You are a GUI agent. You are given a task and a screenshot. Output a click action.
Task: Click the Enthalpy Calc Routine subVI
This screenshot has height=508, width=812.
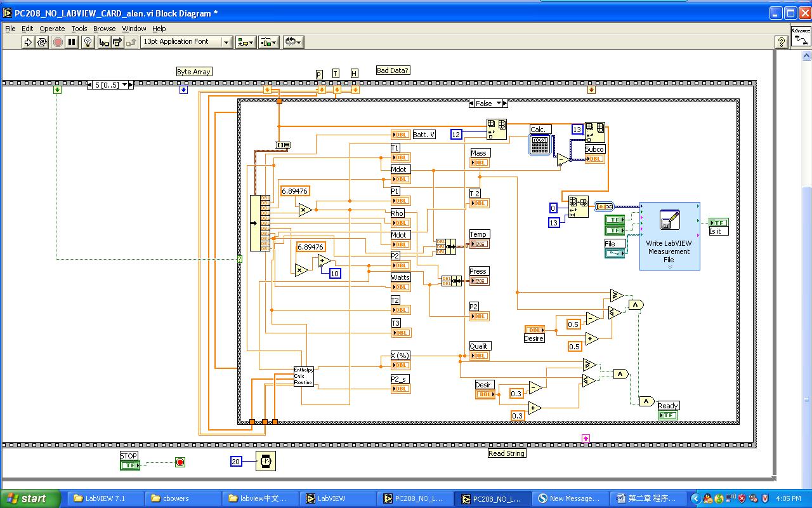303,376
